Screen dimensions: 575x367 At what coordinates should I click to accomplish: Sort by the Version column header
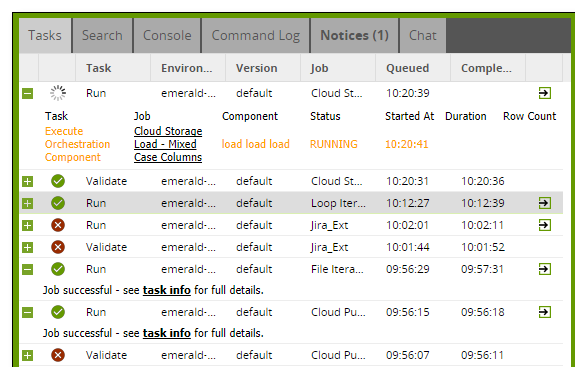point(263,68)
